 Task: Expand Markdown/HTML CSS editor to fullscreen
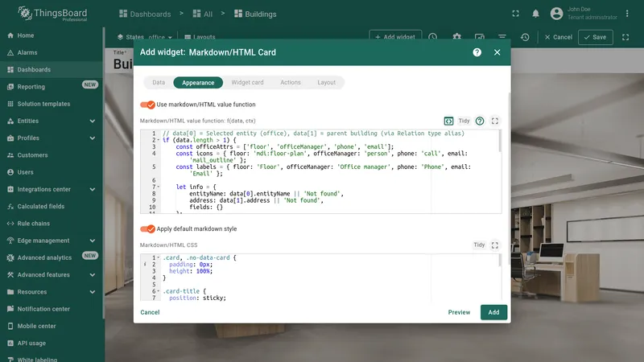click(495, 245)
